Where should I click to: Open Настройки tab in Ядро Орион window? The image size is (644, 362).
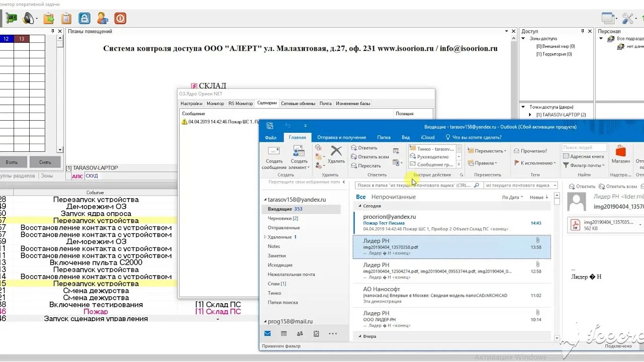(192, 103)
